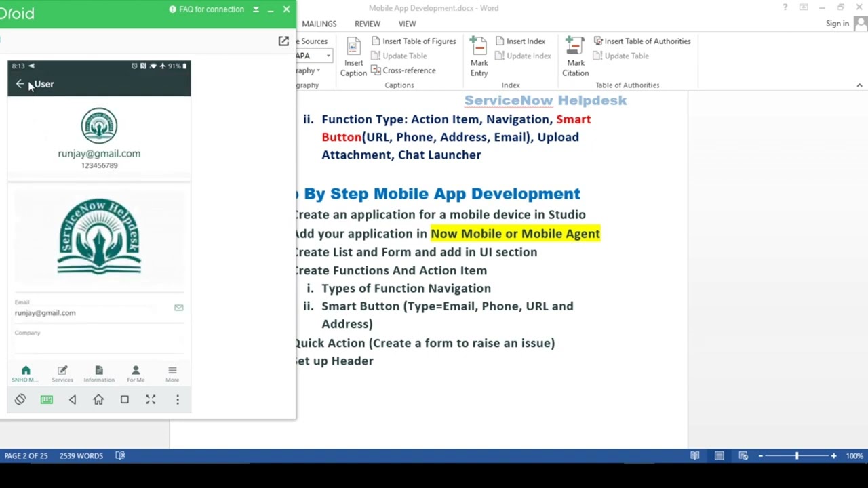Open the Information tab in mobile app
Image resolution: width=868 pixels, height=488 pixels.
pos(99,373)
